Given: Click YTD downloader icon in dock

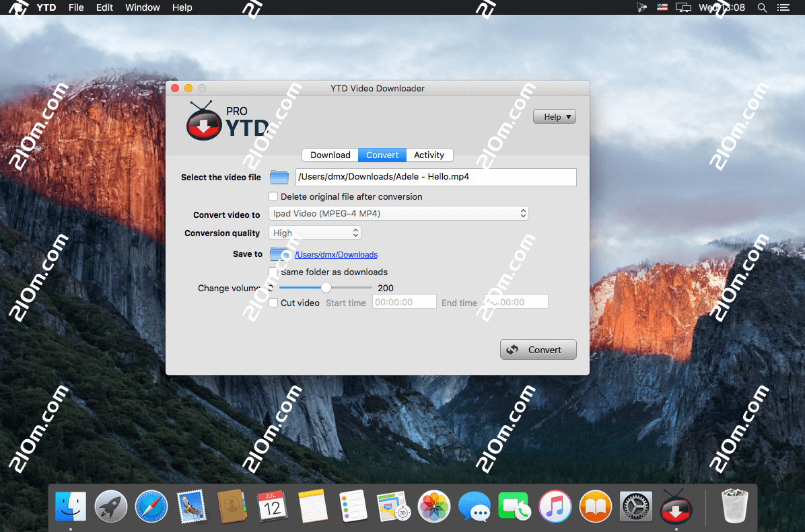Looking at the screenshot, I should pos(676,506).
